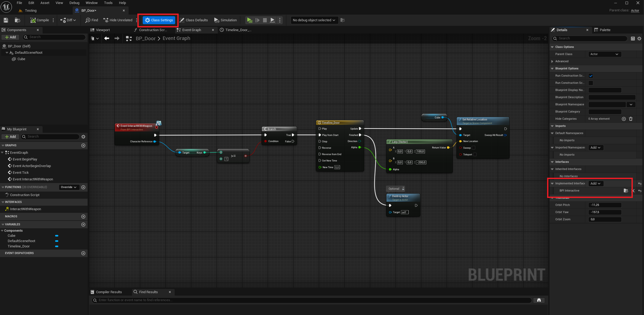Click the Save blueprint icon
The height and width of the screenshot is (315, 644).
pos(6,20)
